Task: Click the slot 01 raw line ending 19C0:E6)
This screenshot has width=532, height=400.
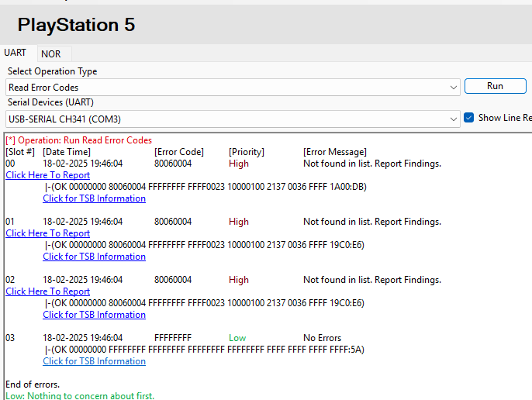Action: [205, 245]
